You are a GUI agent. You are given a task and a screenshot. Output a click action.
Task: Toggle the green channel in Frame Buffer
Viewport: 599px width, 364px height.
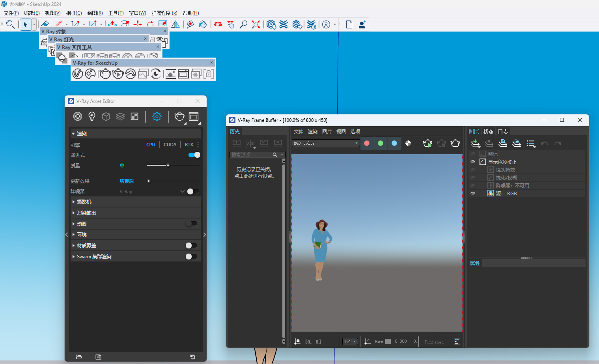(381, 143)
